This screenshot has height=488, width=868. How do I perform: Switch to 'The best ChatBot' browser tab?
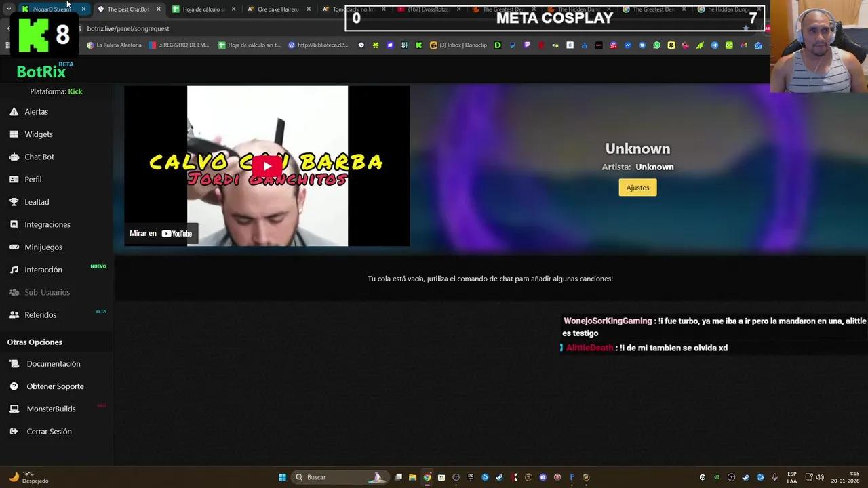pyautogui.click(x=127, y=9)
